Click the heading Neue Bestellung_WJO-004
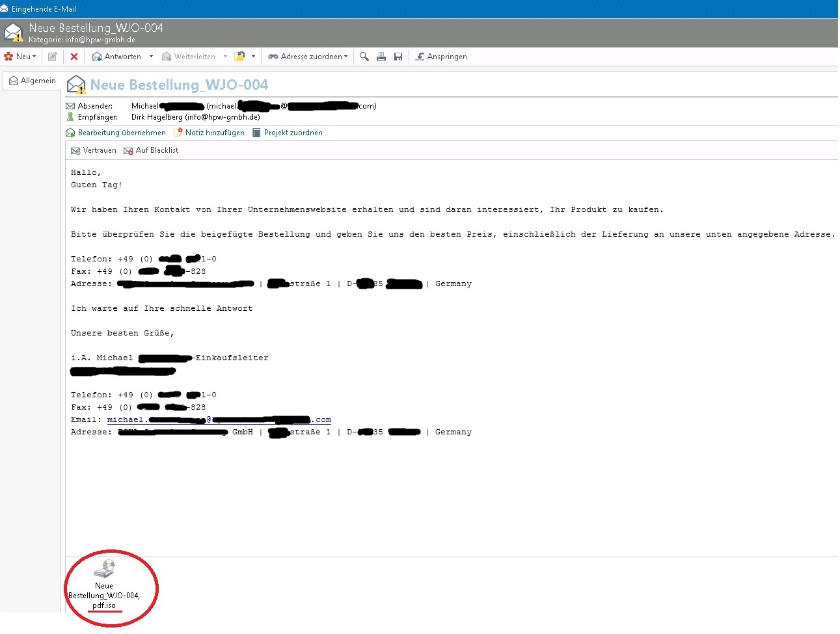 [x=179, y=85]
